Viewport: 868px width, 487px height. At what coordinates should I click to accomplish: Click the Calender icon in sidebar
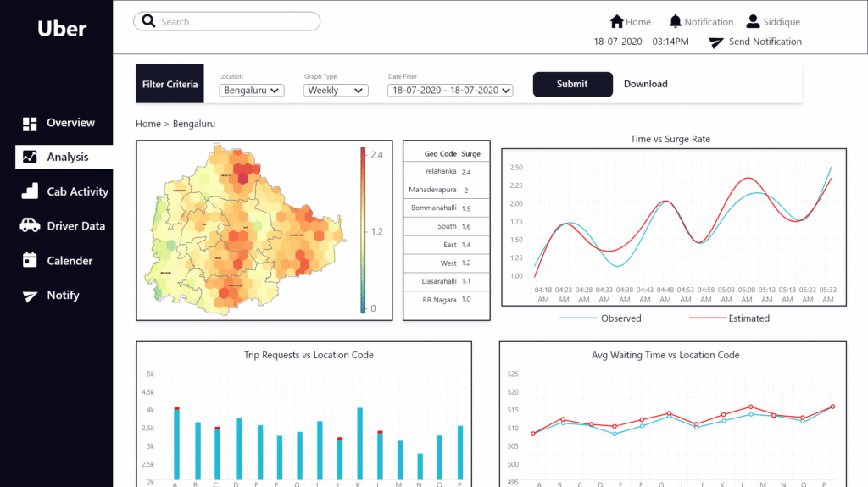[x=30, y=260]
